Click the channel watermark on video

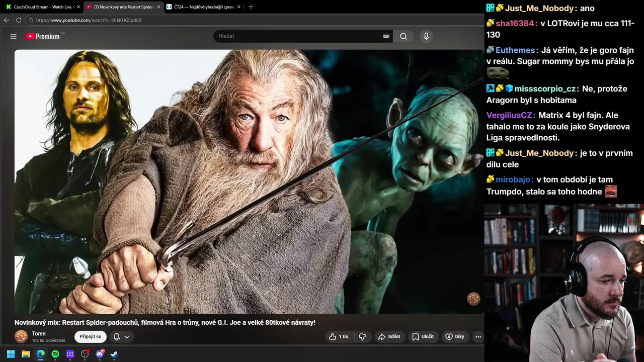(x=473, y=299)
